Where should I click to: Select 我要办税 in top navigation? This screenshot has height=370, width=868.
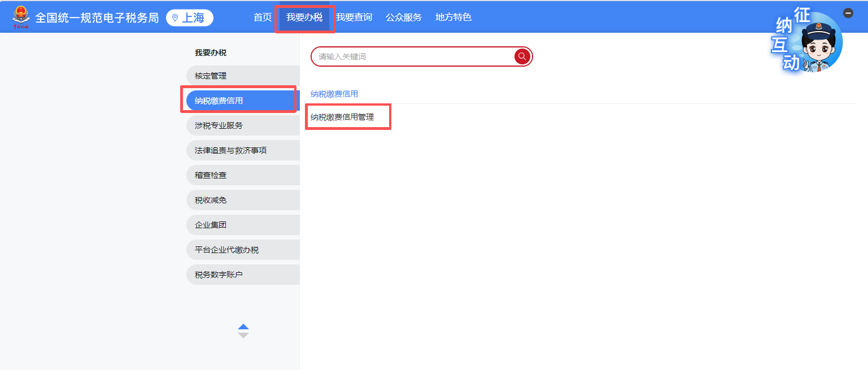(304, 18)
